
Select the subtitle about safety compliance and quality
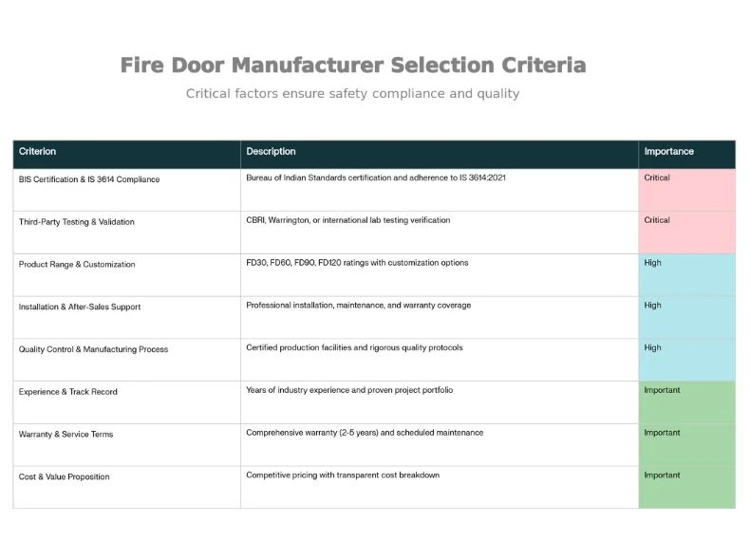tap(352, 94)
